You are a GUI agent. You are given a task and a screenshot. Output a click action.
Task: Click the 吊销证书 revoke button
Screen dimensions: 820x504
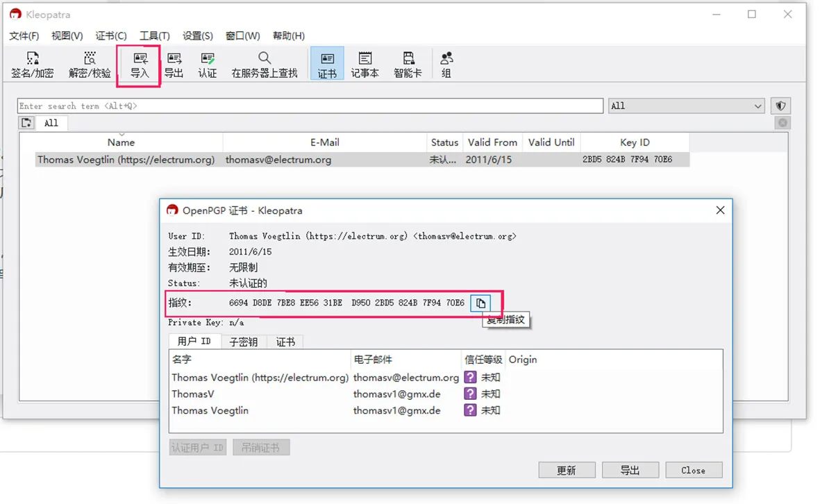[261, 448]
